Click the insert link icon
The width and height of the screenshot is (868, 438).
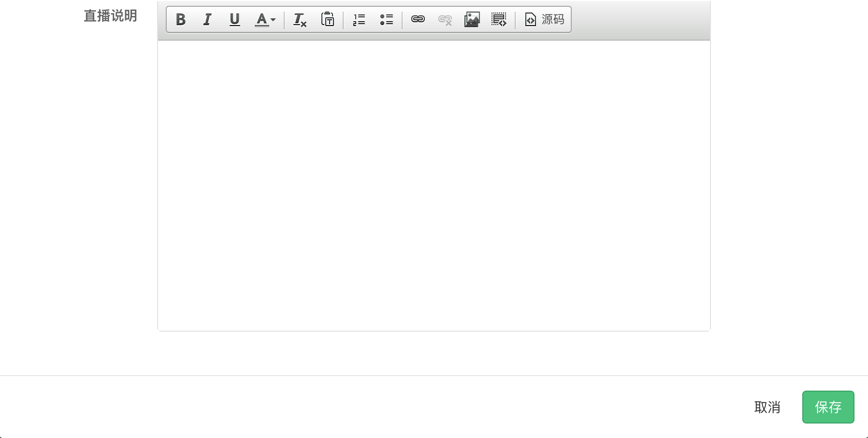[418, 19]
